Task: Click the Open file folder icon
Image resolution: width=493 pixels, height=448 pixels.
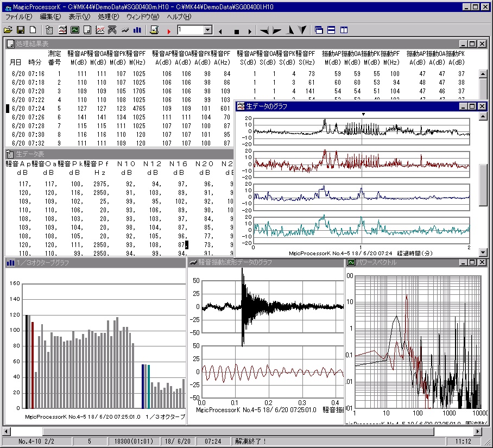Action: pos(8,30)
